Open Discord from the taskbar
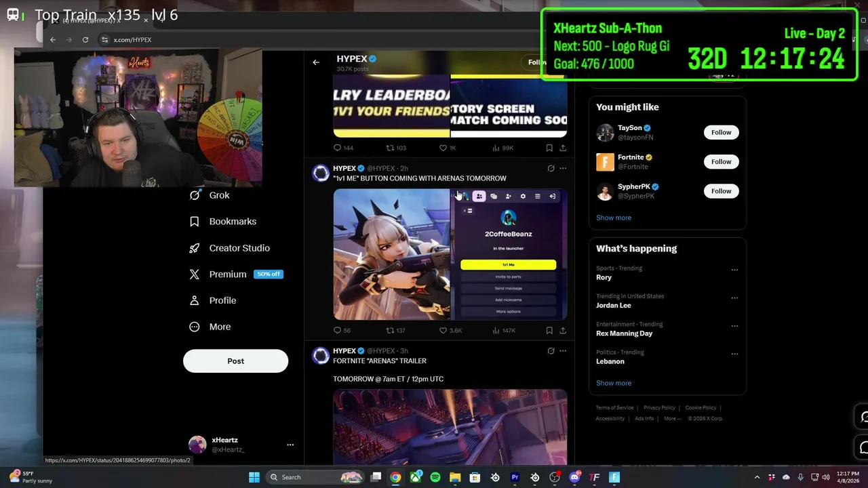This screenshot has height=488, width=868. 574,477
